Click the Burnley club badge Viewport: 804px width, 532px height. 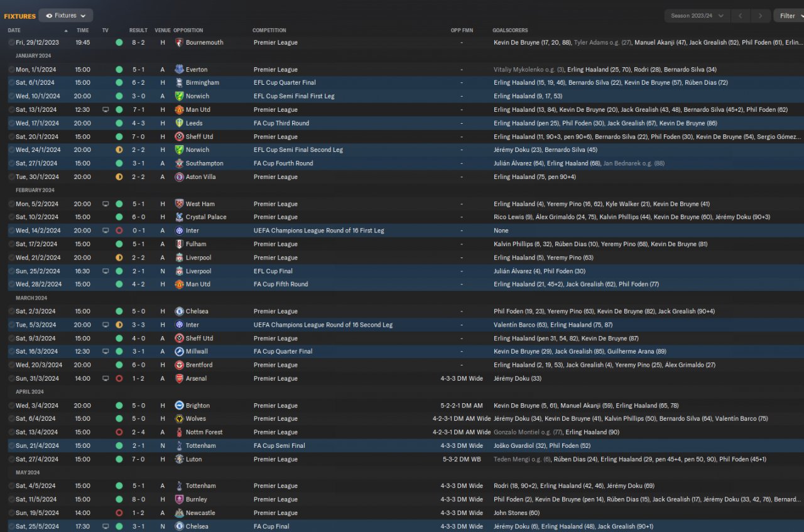pyautogui.click(x=180, y=499)
